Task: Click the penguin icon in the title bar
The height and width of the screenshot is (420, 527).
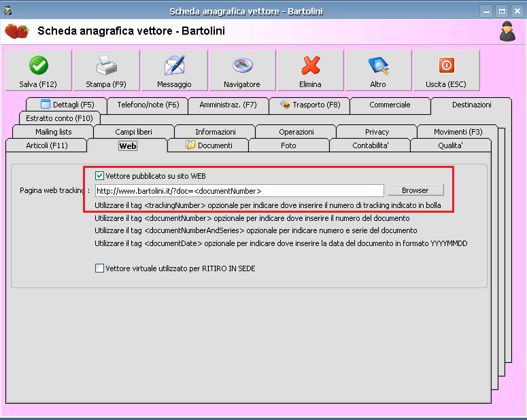Action: 7,10
